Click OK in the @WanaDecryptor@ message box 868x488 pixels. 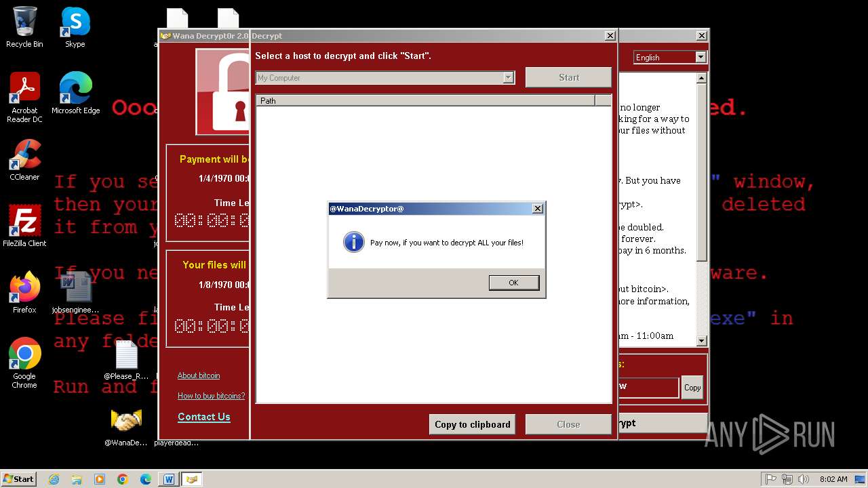(513, 283)
